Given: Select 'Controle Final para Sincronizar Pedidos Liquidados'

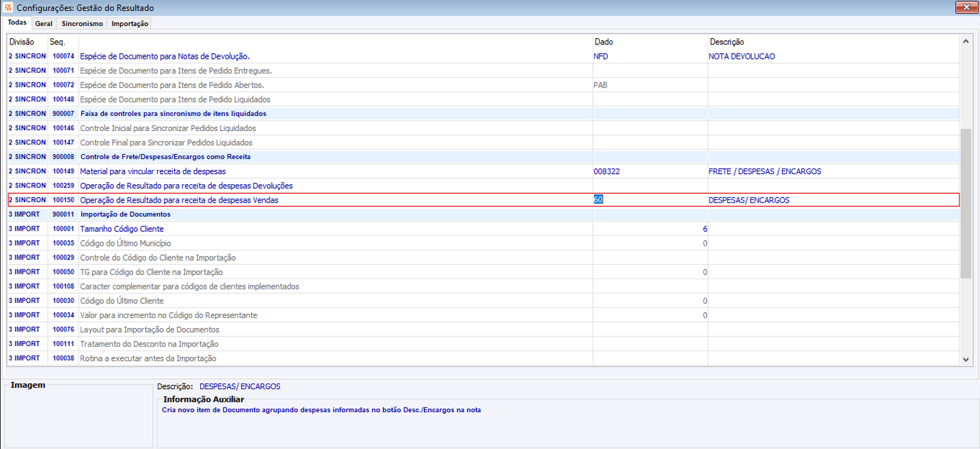Looking at the screenshot, I should tap(483, 142).
